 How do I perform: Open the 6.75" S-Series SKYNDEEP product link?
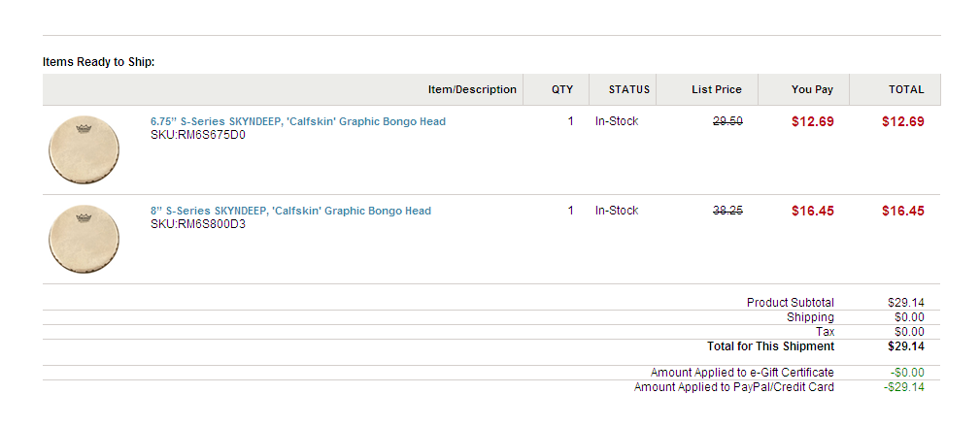click(297, 121)
